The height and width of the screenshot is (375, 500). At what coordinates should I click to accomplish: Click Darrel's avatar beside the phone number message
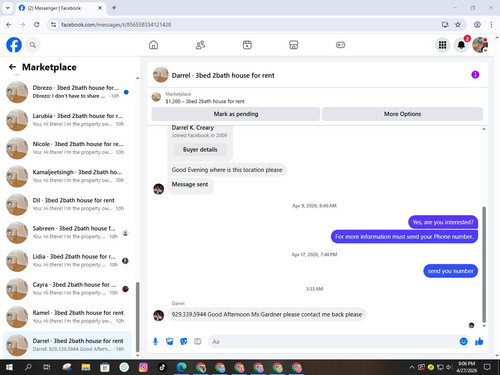[x=158, y=315]
